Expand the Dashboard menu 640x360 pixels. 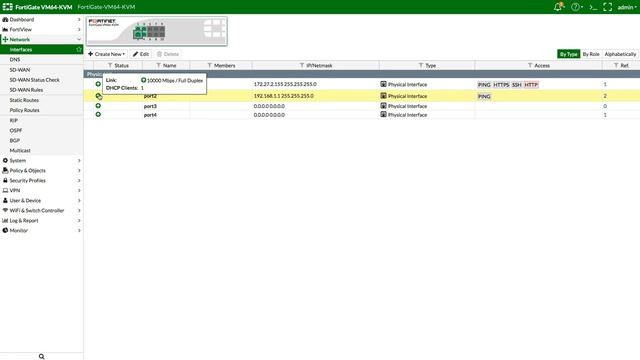(41, 19)
